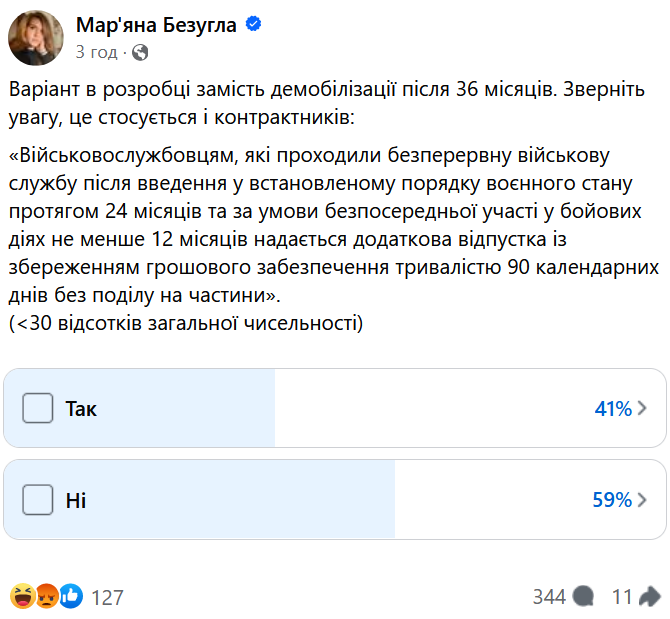Click the laughing Haha reaction emoji
The image size is (670, 619).
(22, 597)
